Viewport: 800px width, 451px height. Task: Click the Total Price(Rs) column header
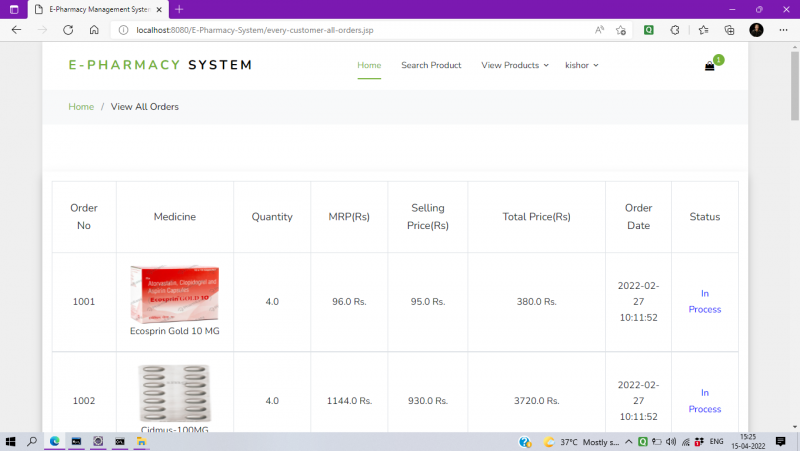click(536, 217)
